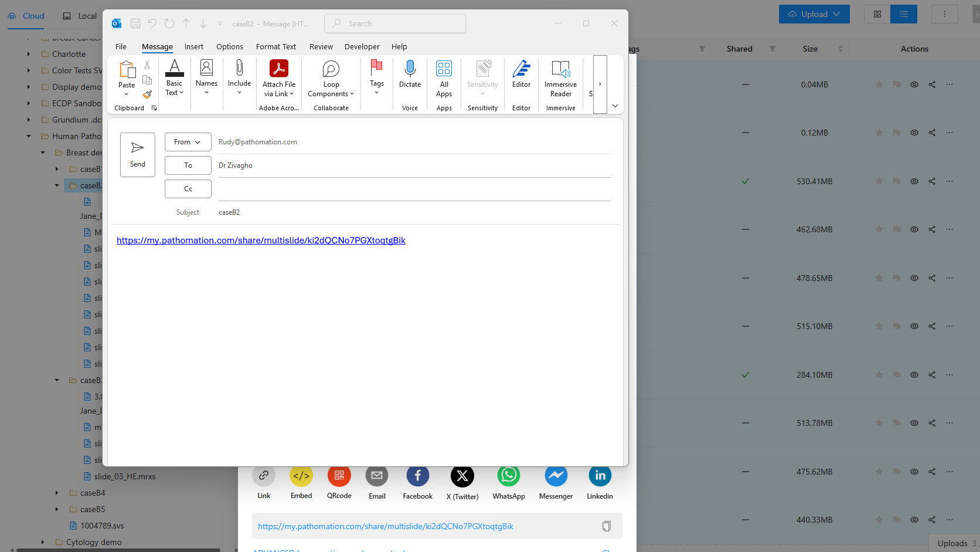This screenshot has width=980, height=552.
Task: Click the WhatsApp share icon
Action: tap(508, 476)
